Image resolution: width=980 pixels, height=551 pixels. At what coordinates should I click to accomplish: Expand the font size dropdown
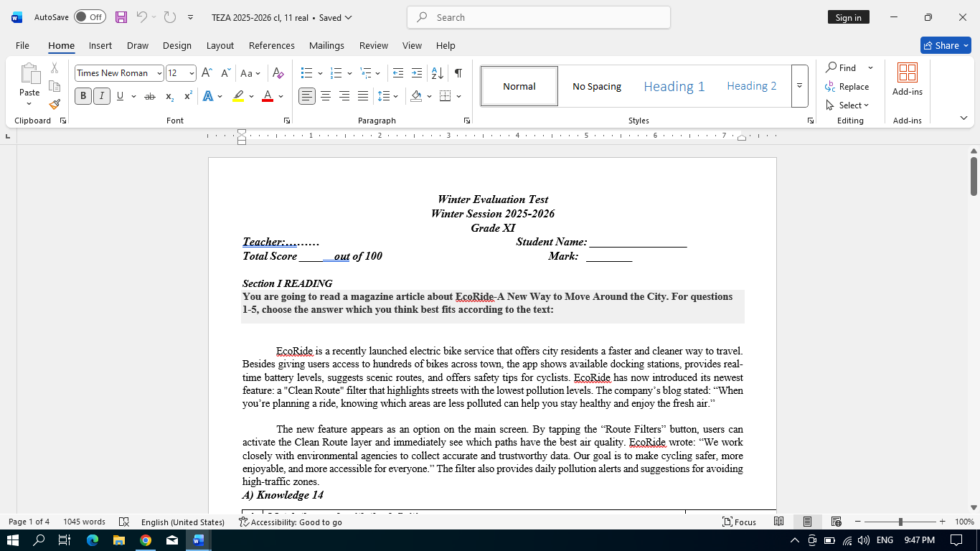tap(191, 73)
